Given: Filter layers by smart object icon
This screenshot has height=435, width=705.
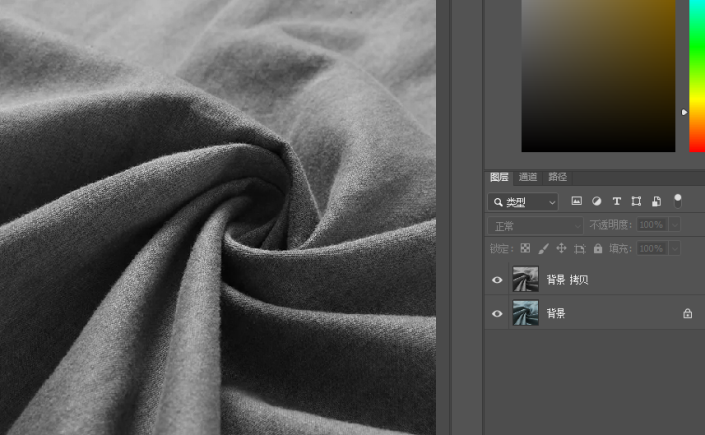Looking at the screenshot, I should [x=656, y=201].
